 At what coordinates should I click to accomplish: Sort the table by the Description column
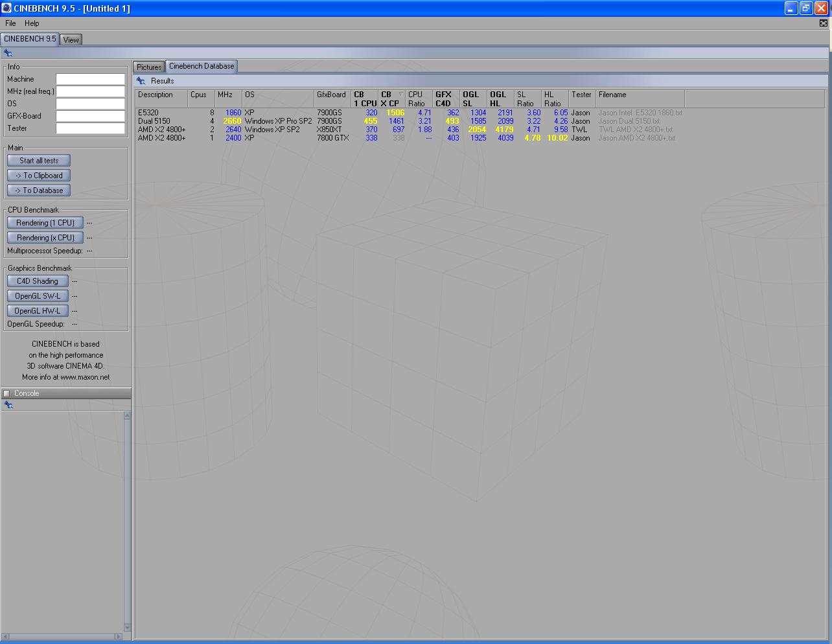tap(161, 98)
